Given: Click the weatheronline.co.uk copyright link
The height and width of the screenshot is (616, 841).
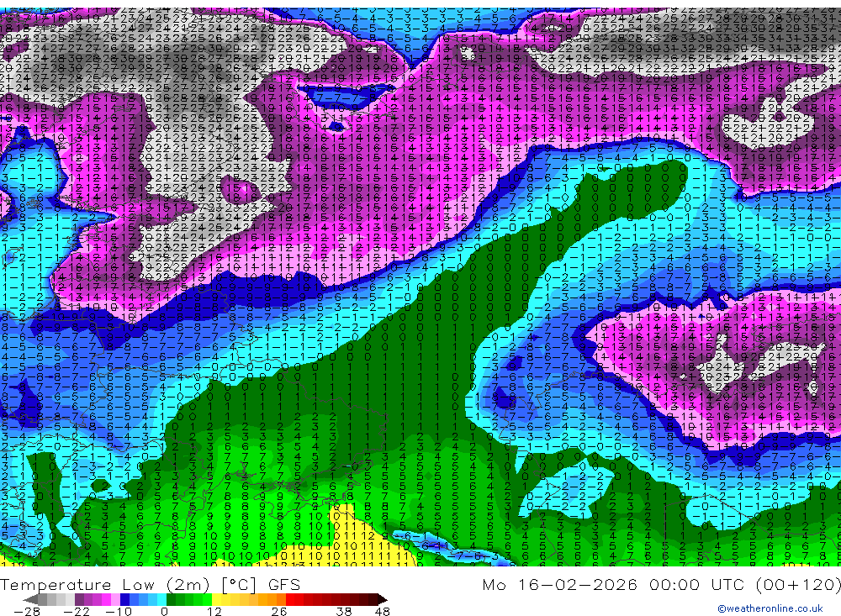Looking at the screenshot, I should [770, 608].
